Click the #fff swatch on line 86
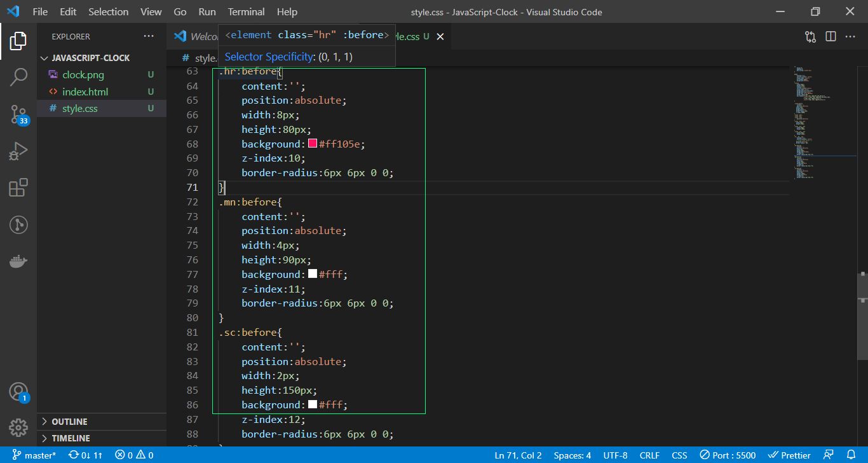The image size is (868, 463). click(313, 404)
